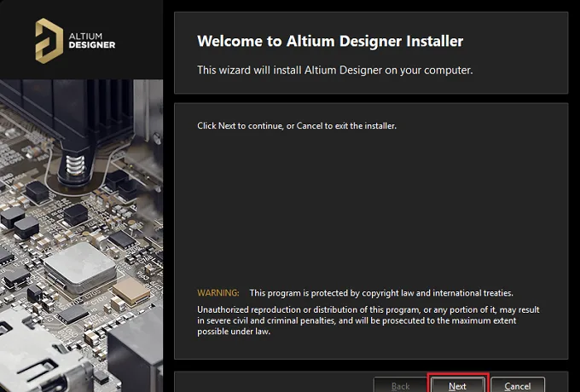This screenshot has width=580, height=392.
Task: Click the 'Welcome to Altium Designer Installer' heading
Action: tap(330, 41)
